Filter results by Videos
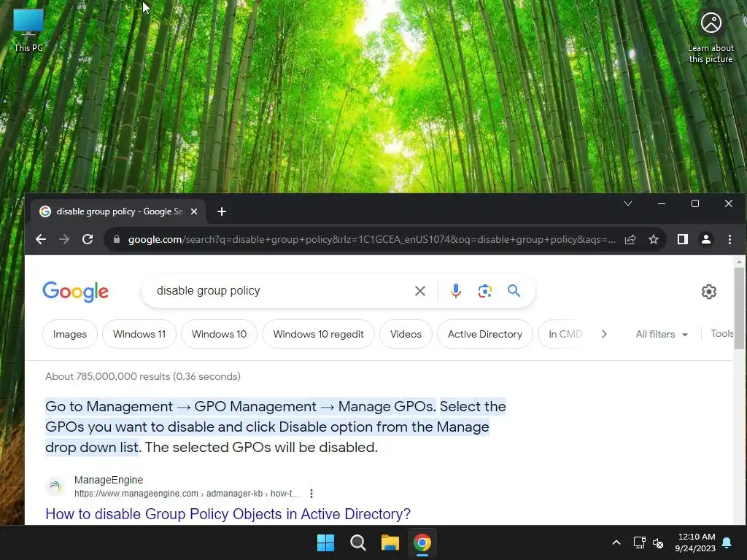 click(x=406, y=334)
